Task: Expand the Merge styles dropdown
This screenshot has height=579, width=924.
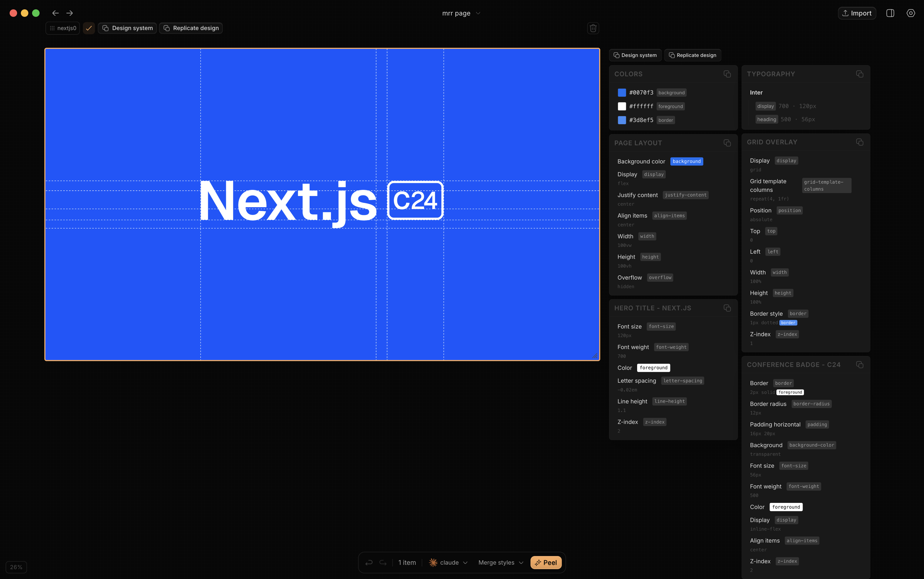Action: (500, 562)
